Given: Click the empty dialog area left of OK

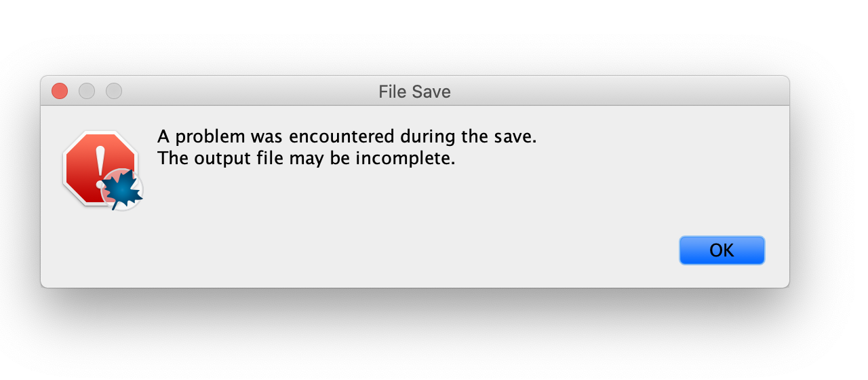Looking at the screenshot, I should pos(407,250).
